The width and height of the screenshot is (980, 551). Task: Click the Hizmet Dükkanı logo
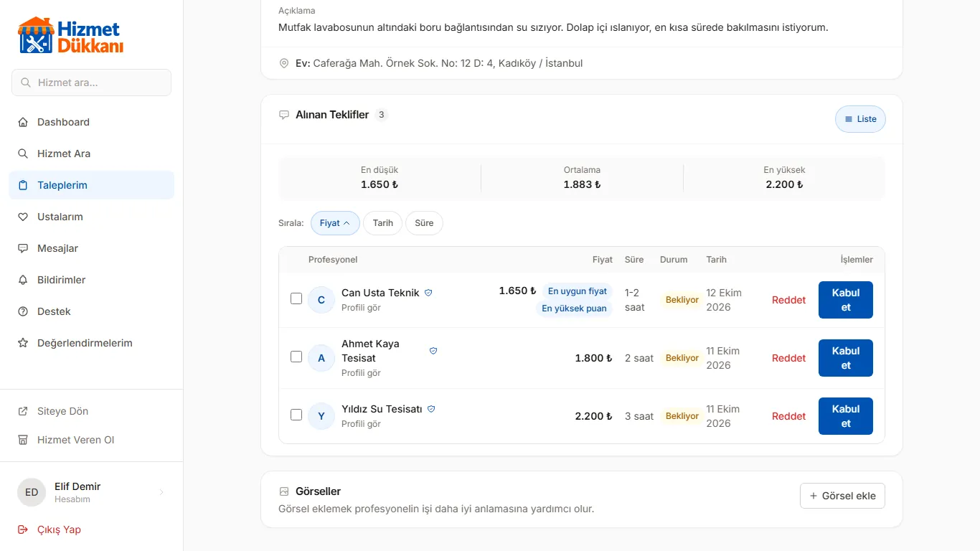point(70,36)
